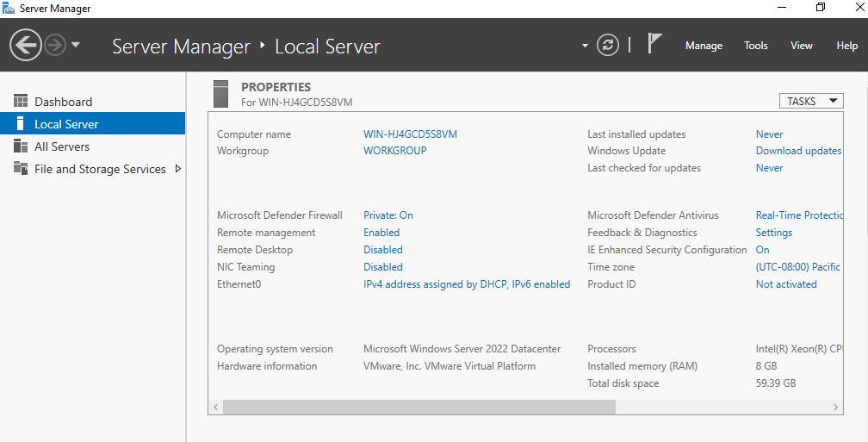The width and height of the screenshot is (868, 442).
Task: Maximize the Server Manager window
Action: [821, 8]
